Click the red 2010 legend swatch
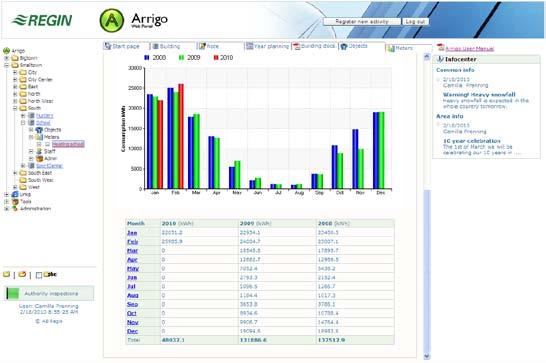This screenshot has width=546, height=363. click(x=216, y=57)
